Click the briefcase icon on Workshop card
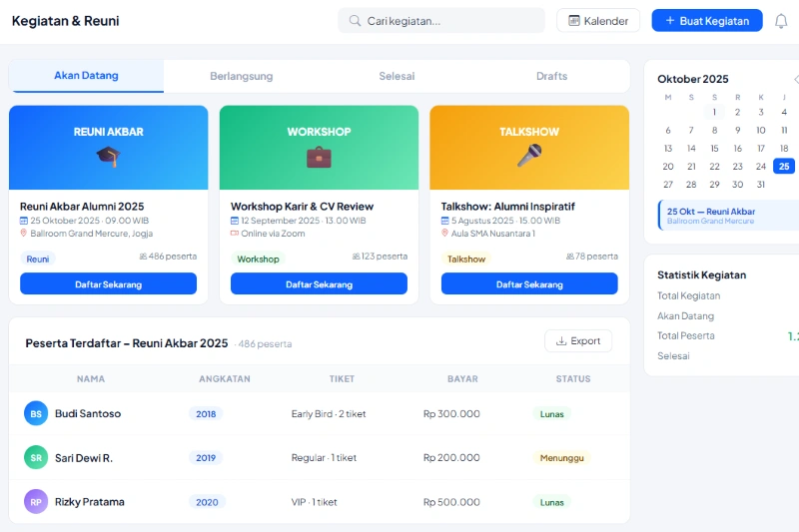Viewport: 799px width, 532px height. [x=319, y=156]
